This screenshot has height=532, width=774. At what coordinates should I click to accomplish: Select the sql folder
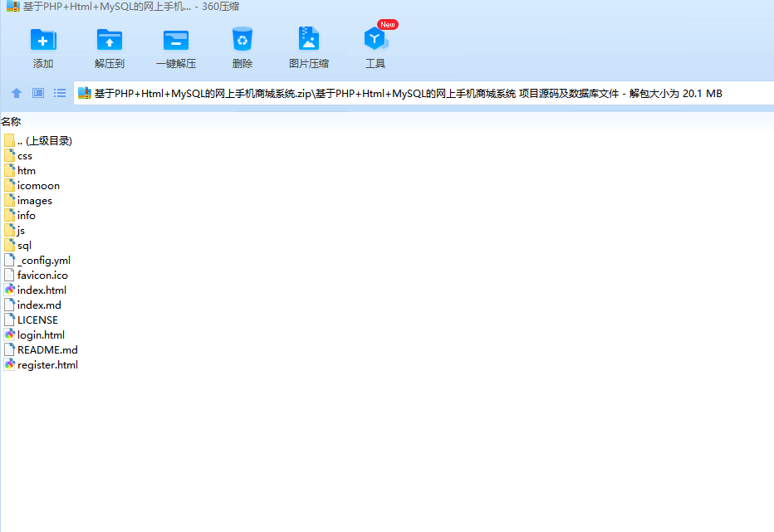17,246
